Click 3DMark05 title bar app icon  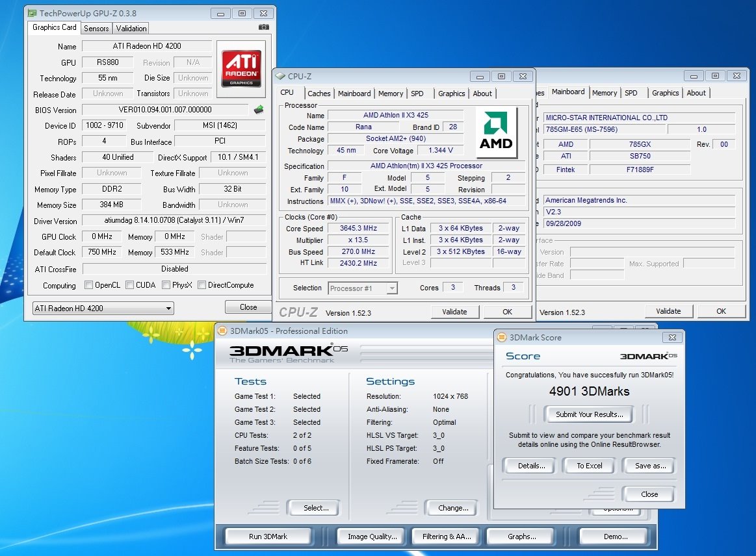pyautogui.click(x=222, y=331)
